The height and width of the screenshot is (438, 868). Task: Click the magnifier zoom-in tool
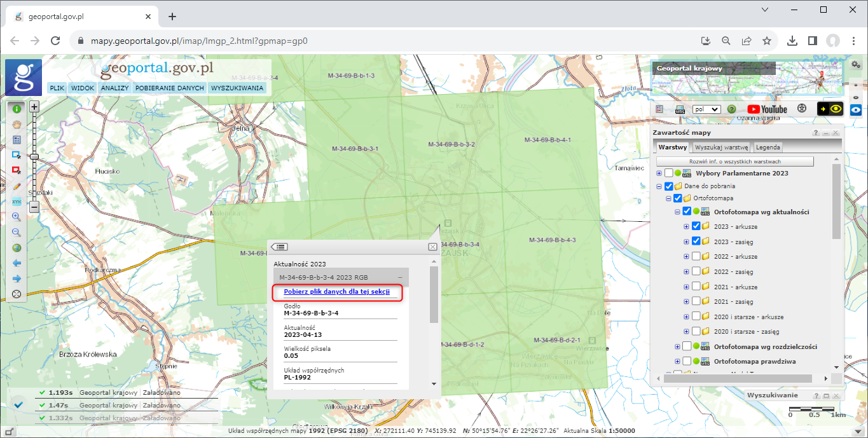coord(17,217)
